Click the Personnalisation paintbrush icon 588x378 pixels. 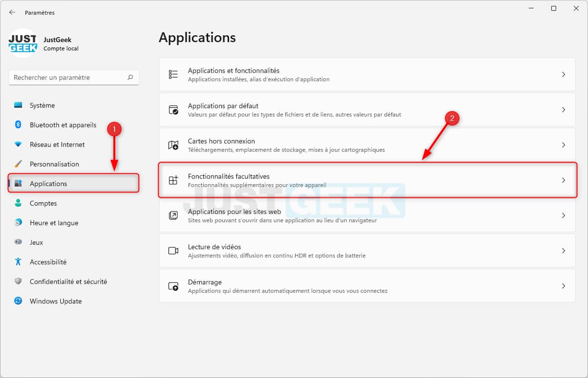[18, 164]
